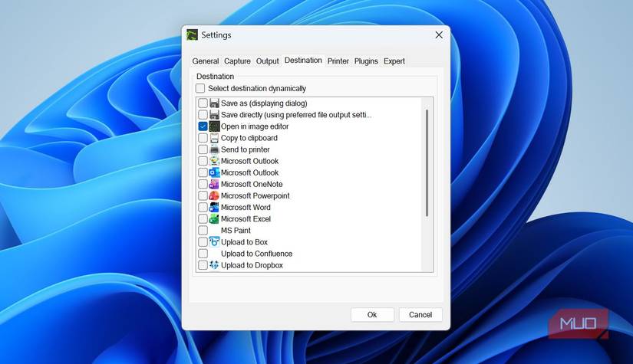Viewport: 633px width, 364px height.
Task: Tick the Copy to clipboard checkbox
Action: [x=203, y=138]
